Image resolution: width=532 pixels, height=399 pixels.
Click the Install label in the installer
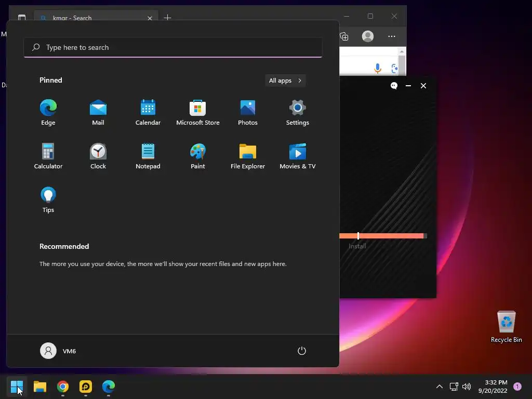tap(357, 246)
